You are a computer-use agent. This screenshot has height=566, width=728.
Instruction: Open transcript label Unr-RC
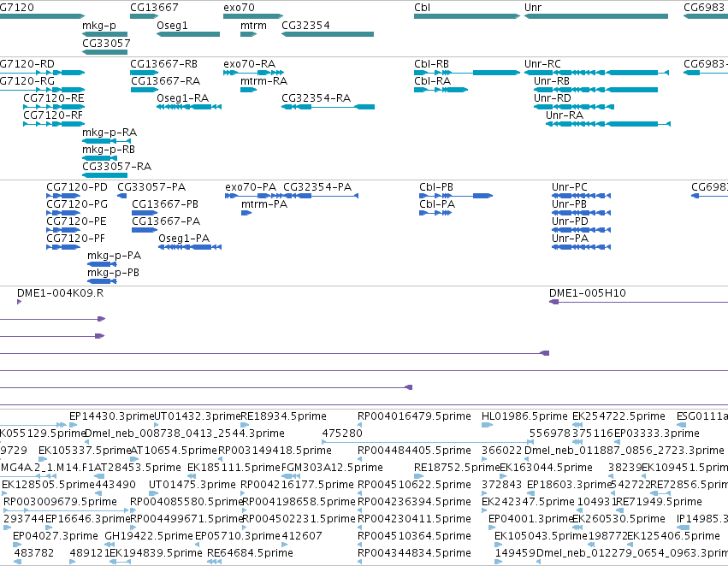(542, 63)
